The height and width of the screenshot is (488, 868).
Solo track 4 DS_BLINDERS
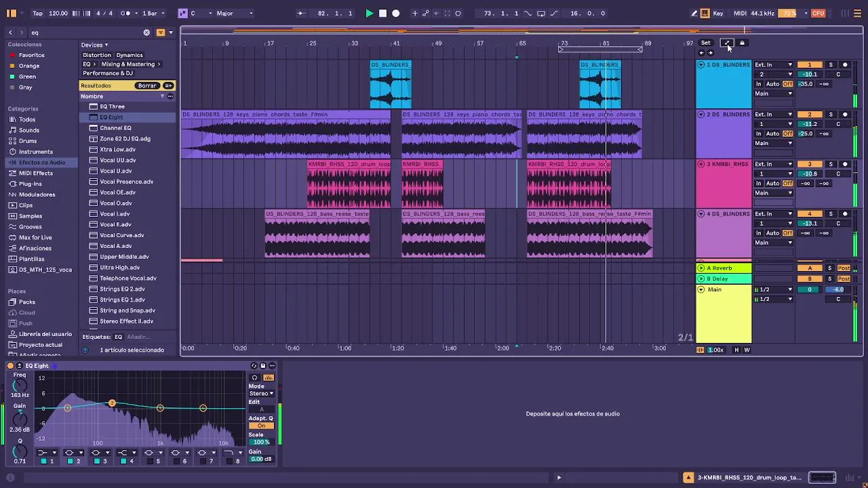click(831, 214)
